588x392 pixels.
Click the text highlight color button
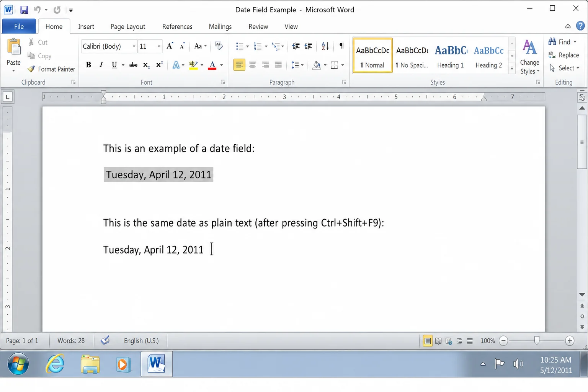[193, 65]
